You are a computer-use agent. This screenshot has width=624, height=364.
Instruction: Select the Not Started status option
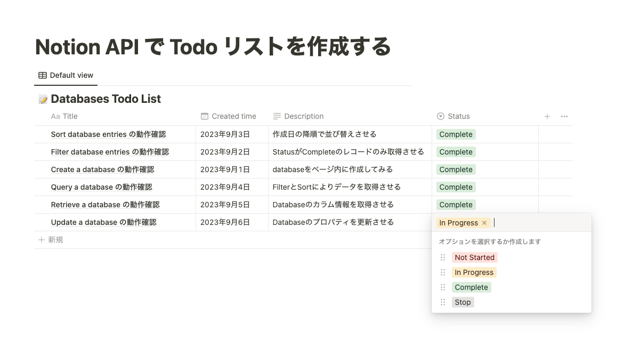coord(474,257)
